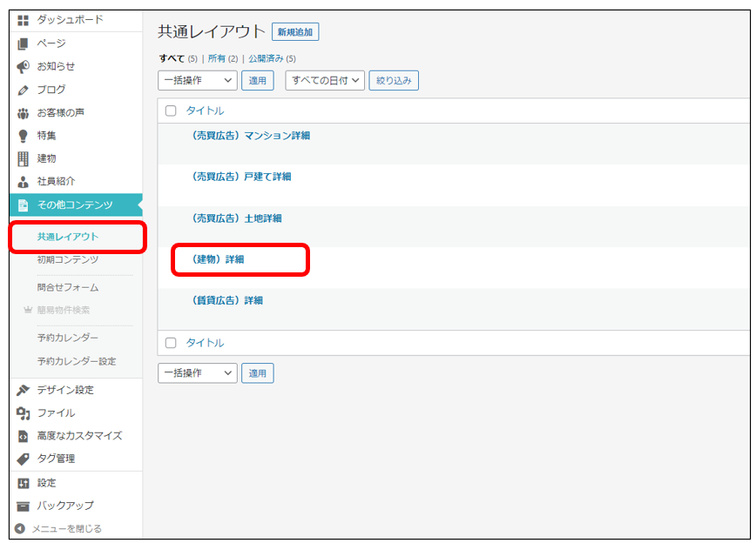Click the pencil icon next to ブログ

click(24, 90)
